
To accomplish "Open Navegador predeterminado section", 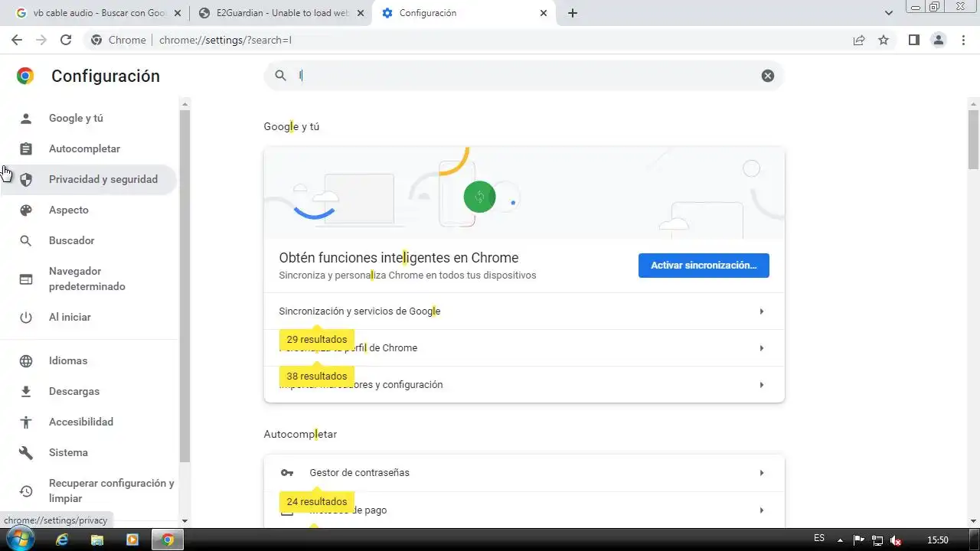I will pyautogui.click(x=87, y=279).
